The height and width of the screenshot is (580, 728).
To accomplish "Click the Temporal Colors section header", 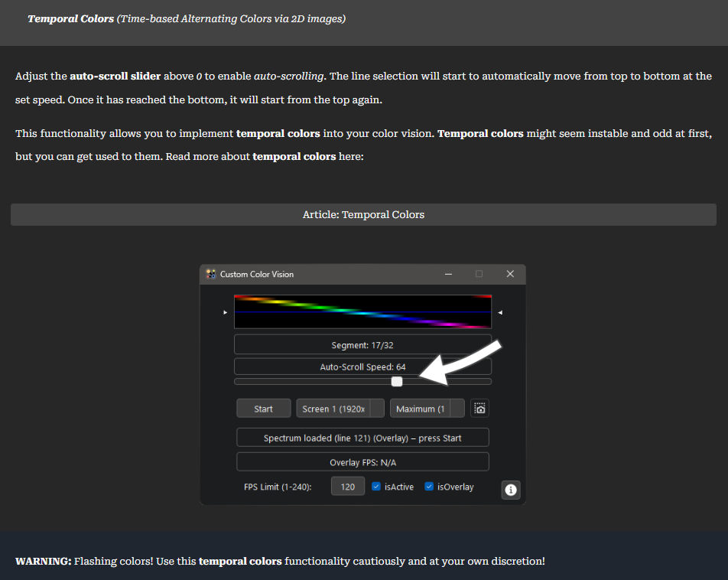I will [x=187, y=19].
